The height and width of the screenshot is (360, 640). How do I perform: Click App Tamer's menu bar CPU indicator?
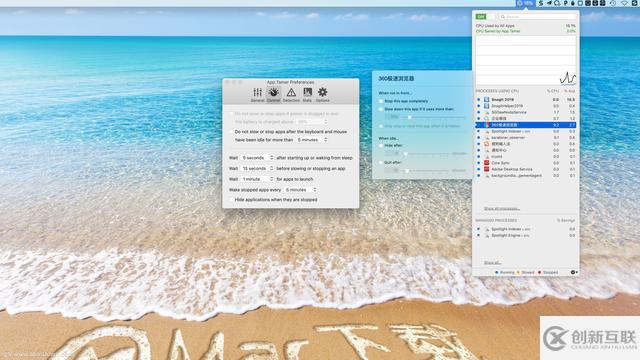click(x=525, y=3)
